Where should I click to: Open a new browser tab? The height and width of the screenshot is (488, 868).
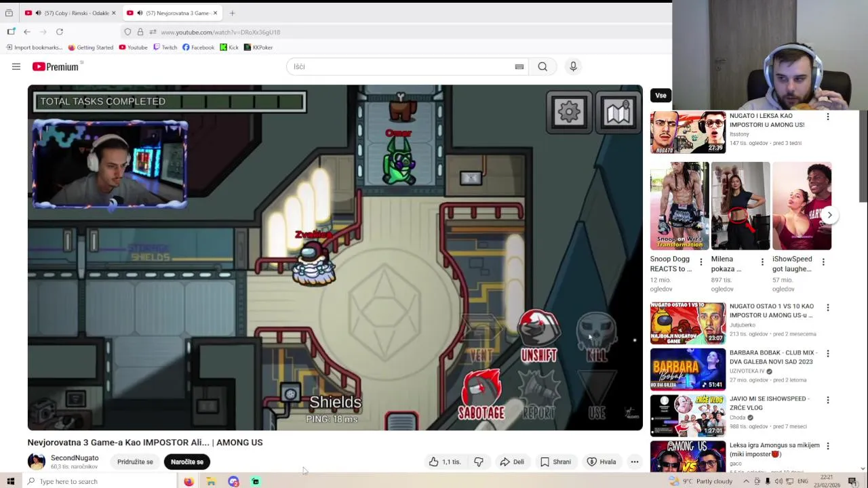click(x=232, y=13)
